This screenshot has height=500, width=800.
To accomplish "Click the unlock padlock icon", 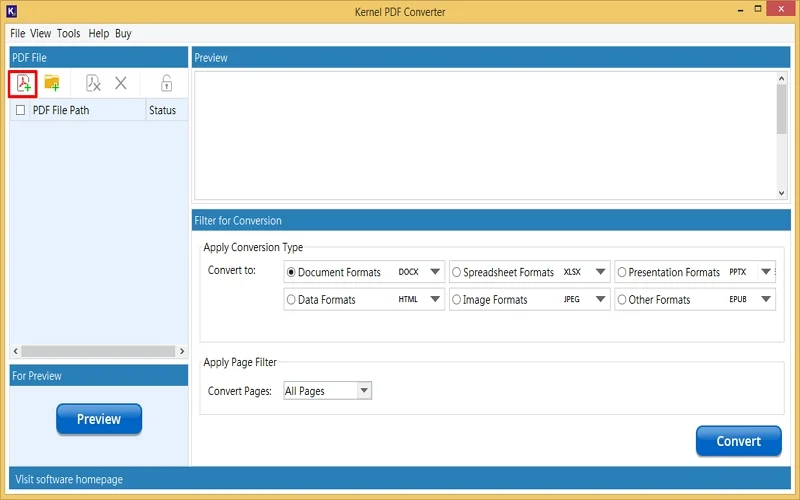I will coord(166,83).
